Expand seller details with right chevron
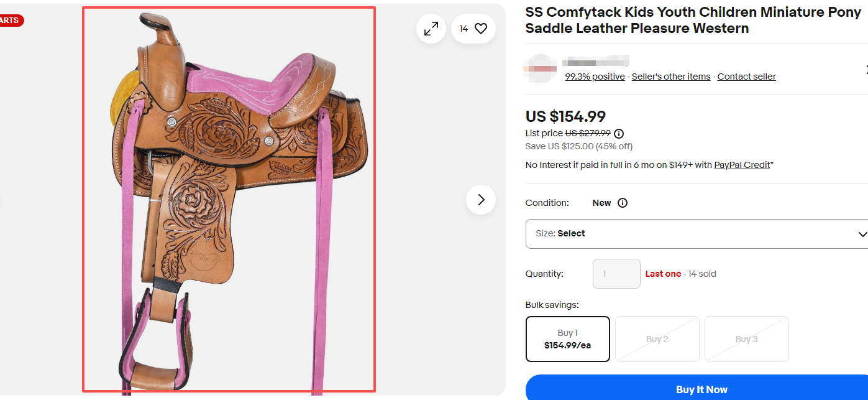This screenshot has height=400, width=868. tap(866, 69)
